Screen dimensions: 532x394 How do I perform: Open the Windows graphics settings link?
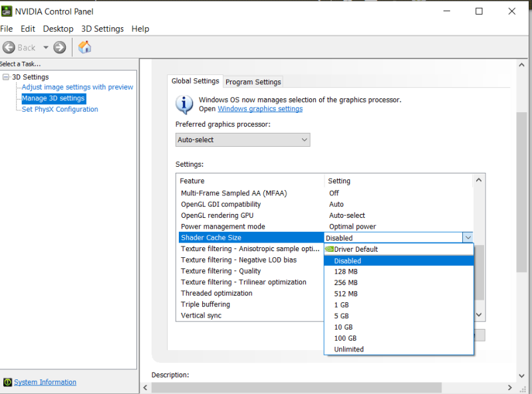point(260,109)
